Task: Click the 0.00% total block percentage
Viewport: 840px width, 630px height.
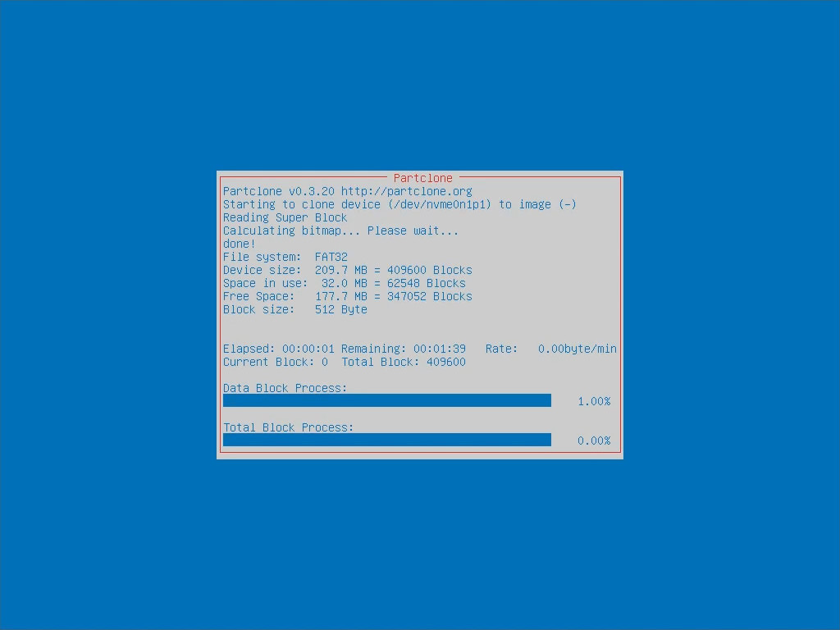Action: click(594, 441)
